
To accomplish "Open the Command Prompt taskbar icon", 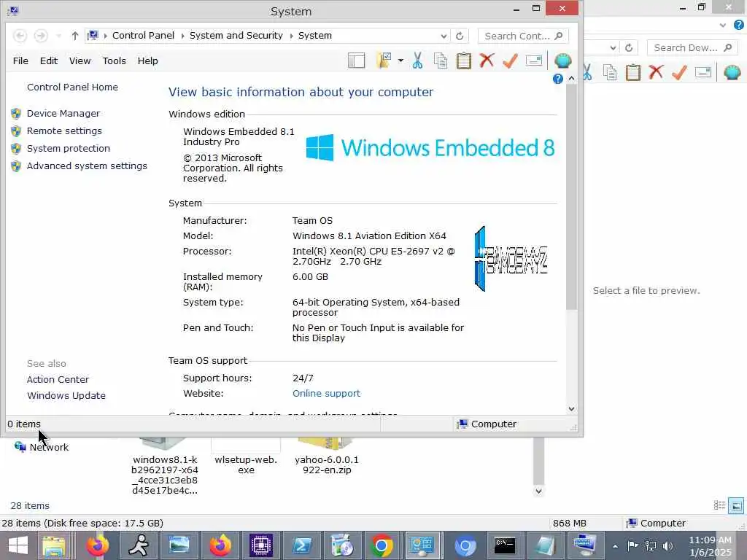I will [x=505, y=545].
